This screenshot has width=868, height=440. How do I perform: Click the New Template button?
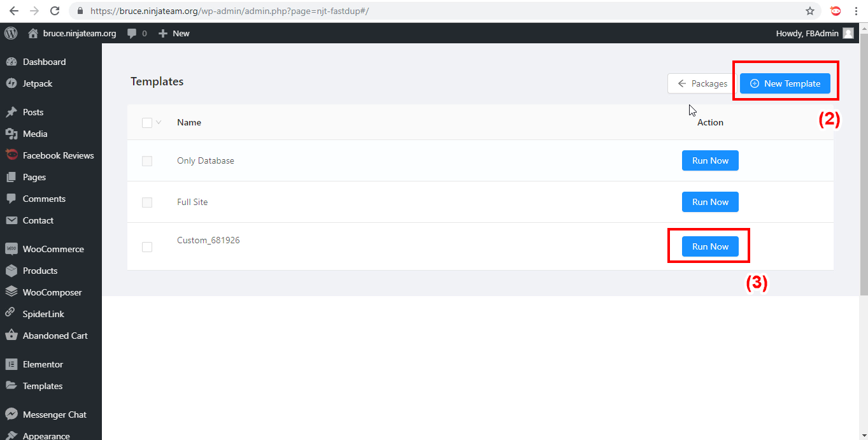coord(785,83)
